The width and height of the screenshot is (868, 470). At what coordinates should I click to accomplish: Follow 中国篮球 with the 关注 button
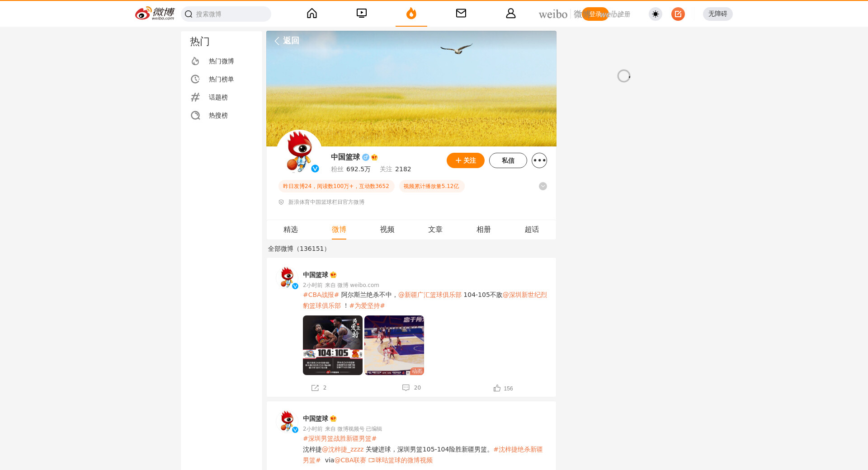[x=466, y=160]
